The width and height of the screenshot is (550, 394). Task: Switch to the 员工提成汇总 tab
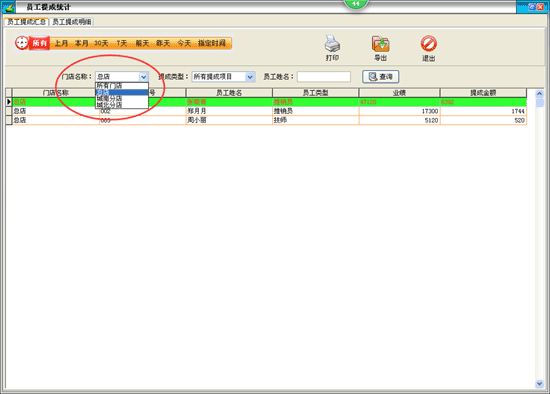point(27,22)
